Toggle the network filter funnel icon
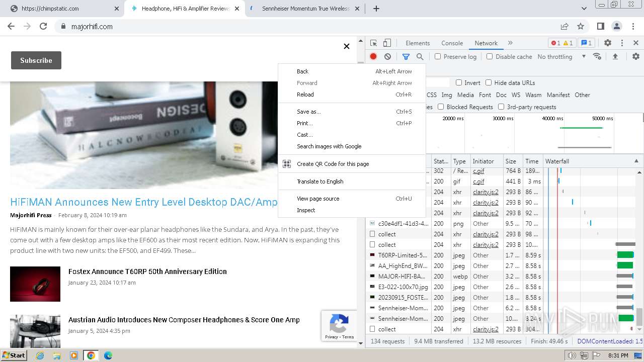This screenshot has height=362, width=644. click(406, 57)
